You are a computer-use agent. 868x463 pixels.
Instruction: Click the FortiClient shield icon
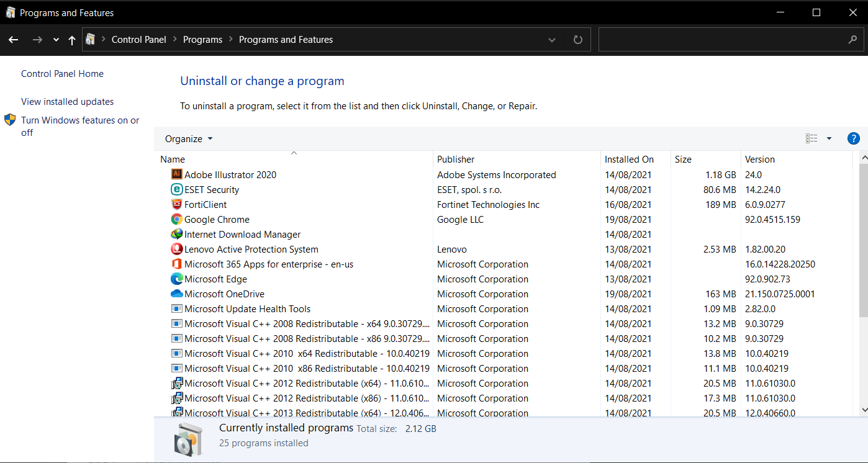coord(176,204)
